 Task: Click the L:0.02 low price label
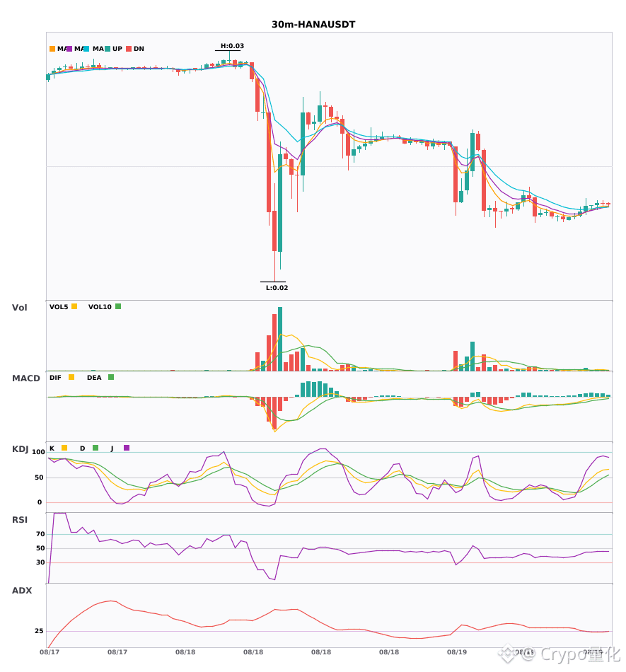point(277,288)
